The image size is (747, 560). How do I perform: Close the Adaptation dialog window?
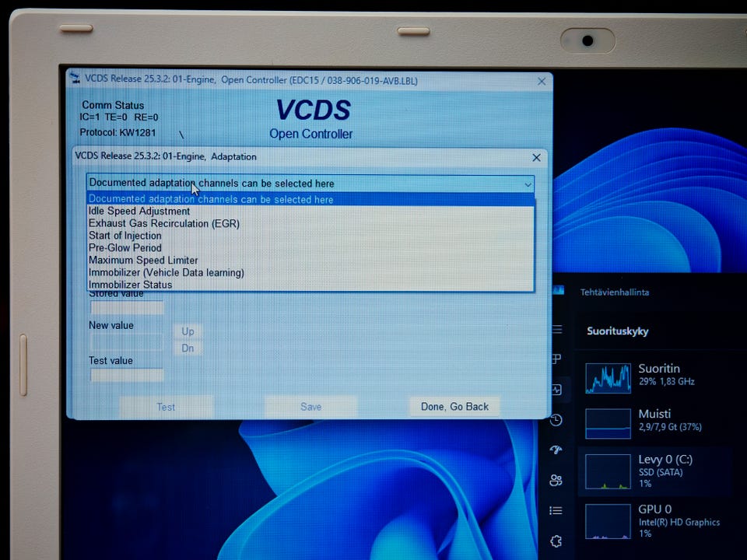click(x=536, y=158)
